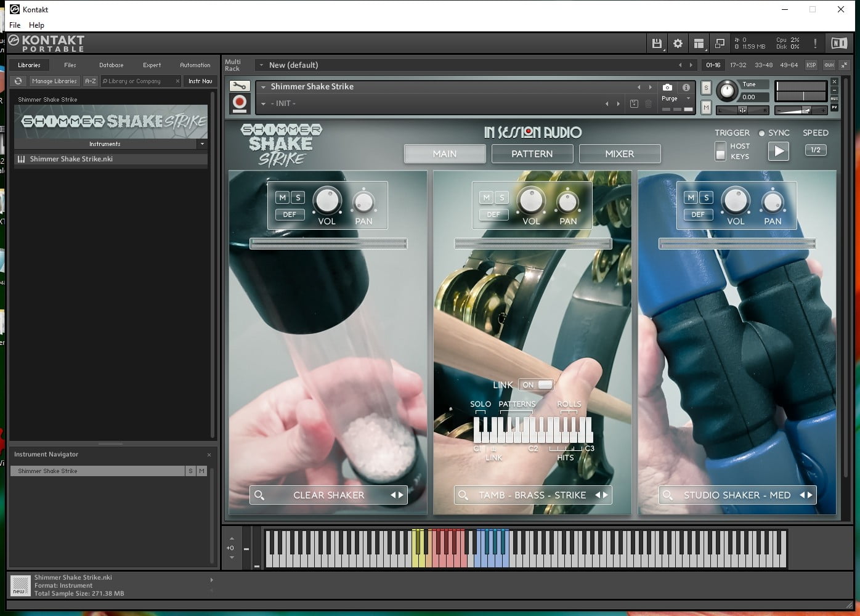Click the snapshot trash delete icon

(x=648, y=103)
